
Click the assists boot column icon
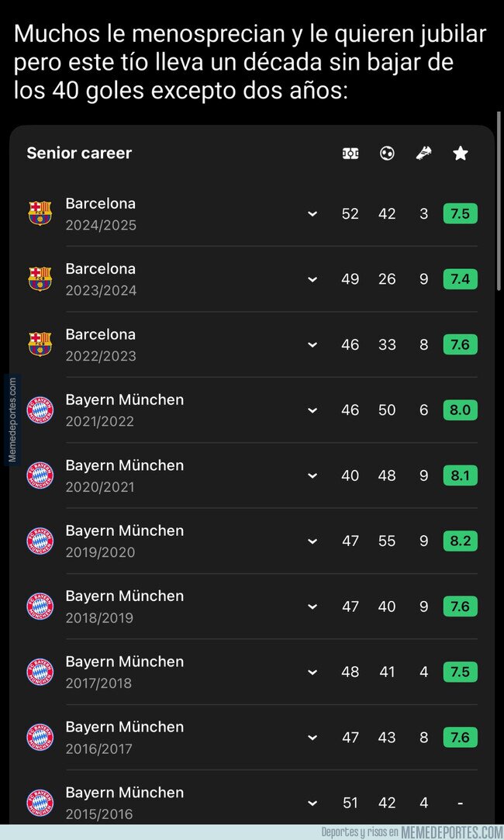[x=423, y=154]
